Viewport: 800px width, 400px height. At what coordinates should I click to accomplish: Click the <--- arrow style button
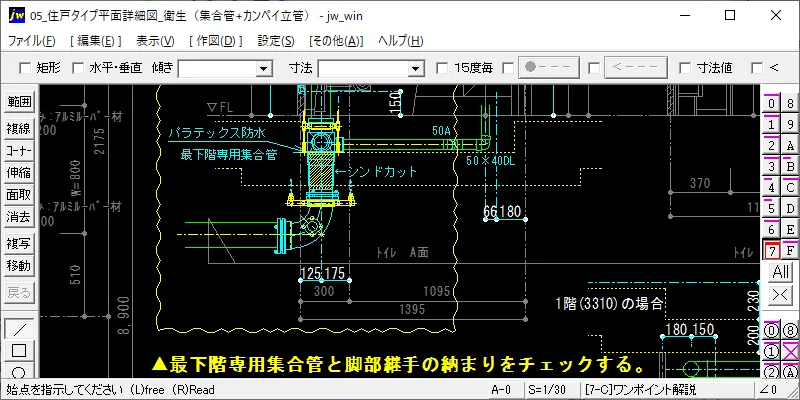click(636, 67)
